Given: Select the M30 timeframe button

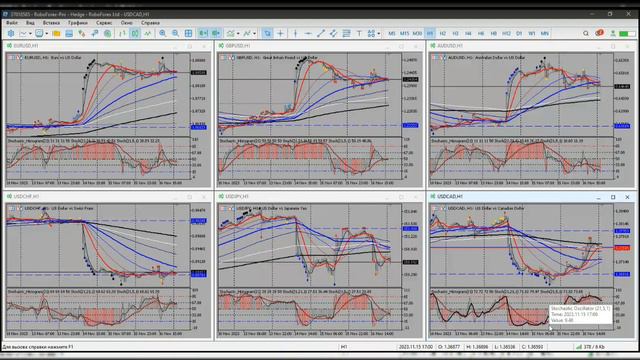Looking at the screenshot, I should [x=417, y=33].
